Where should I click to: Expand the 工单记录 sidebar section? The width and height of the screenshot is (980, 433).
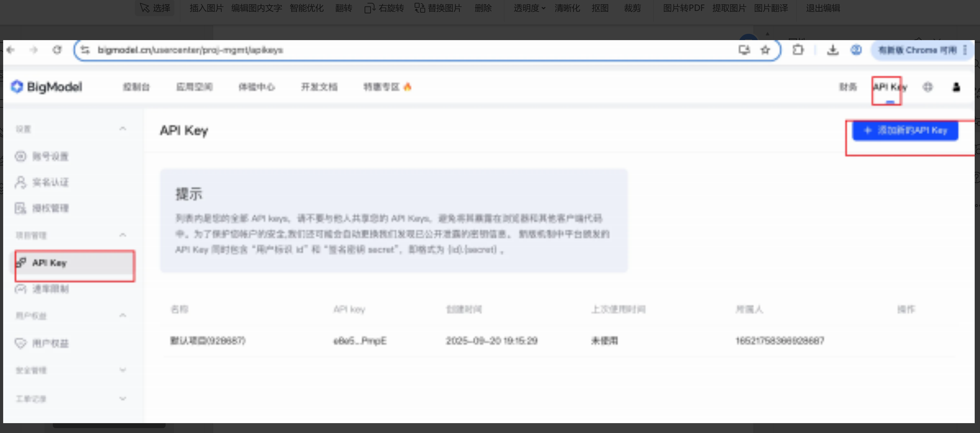click(123, 399)
